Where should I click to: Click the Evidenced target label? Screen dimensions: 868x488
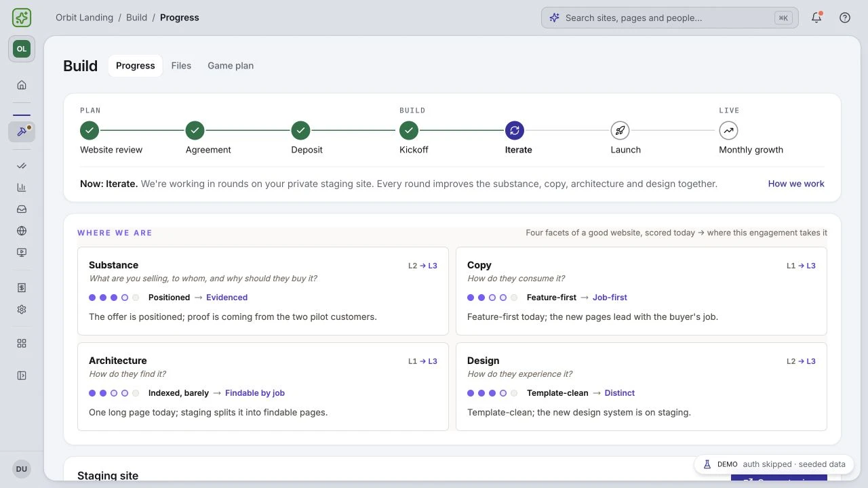226,298
